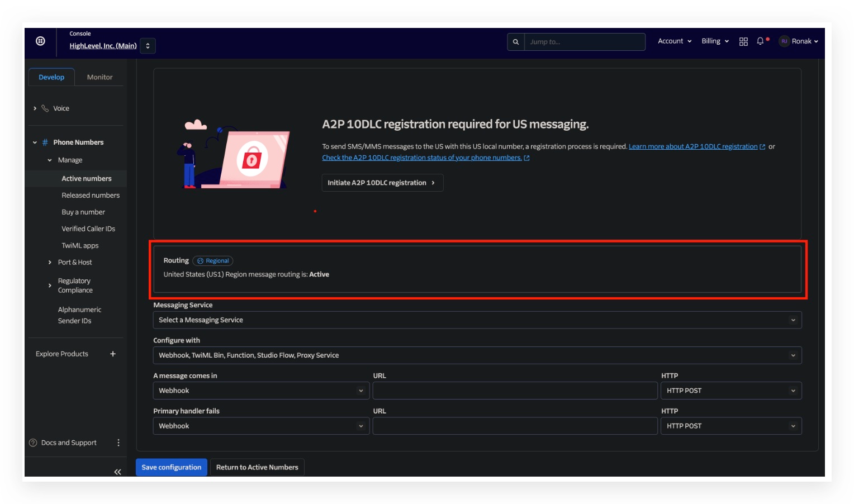This screenshot has width=854, height=504.
Task: Open the A message comes in Webhook dropdown
Action: [261, 391]
